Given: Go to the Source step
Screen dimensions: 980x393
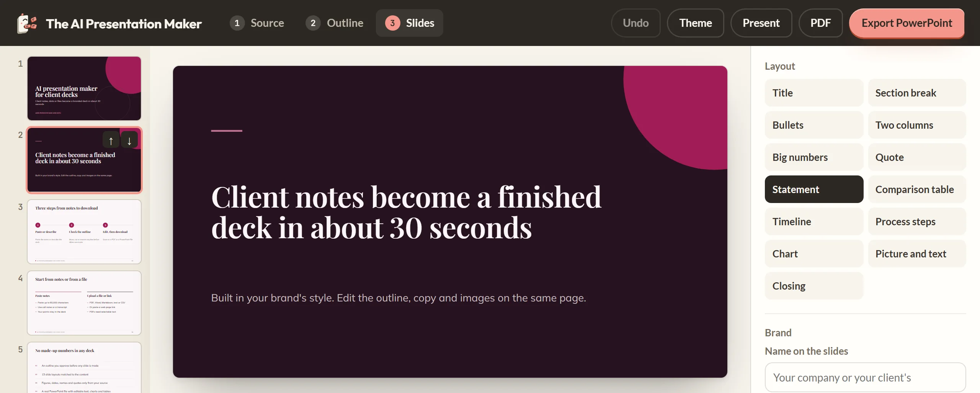Looking at the screenshot, I should coord(257,23).
